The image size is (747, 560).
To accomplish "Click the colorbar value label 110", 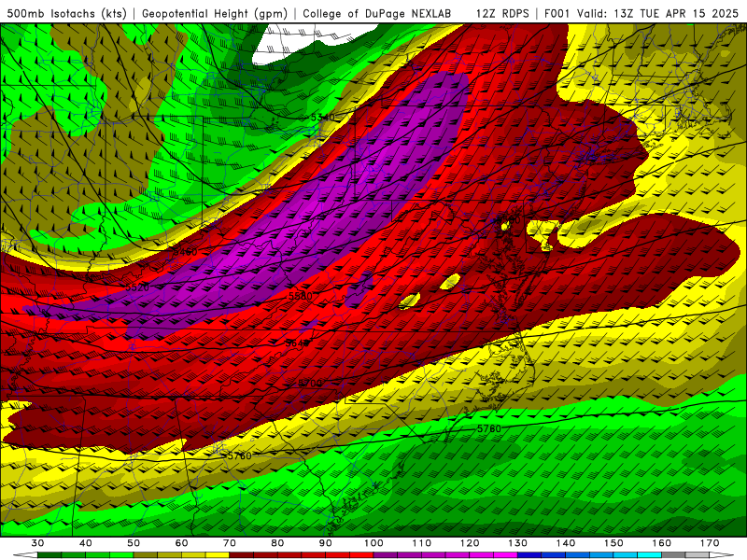I will click(x=422, y=543).
